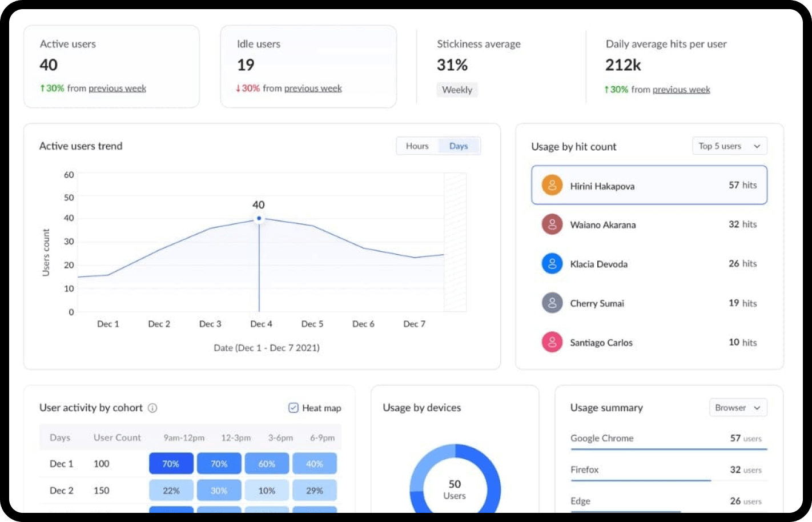Image resolution: width=812 pixels, height=522 pixels.
Task: Click info icon beside User activity by cohort
Action: tap(152, 408)
